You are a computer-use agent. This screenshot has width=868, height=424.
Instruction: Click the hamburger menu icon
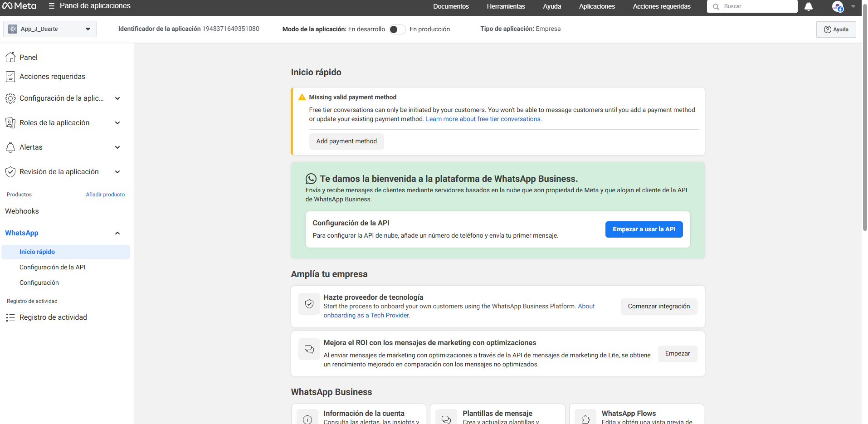pyautogui.click(x=52, y=6)
